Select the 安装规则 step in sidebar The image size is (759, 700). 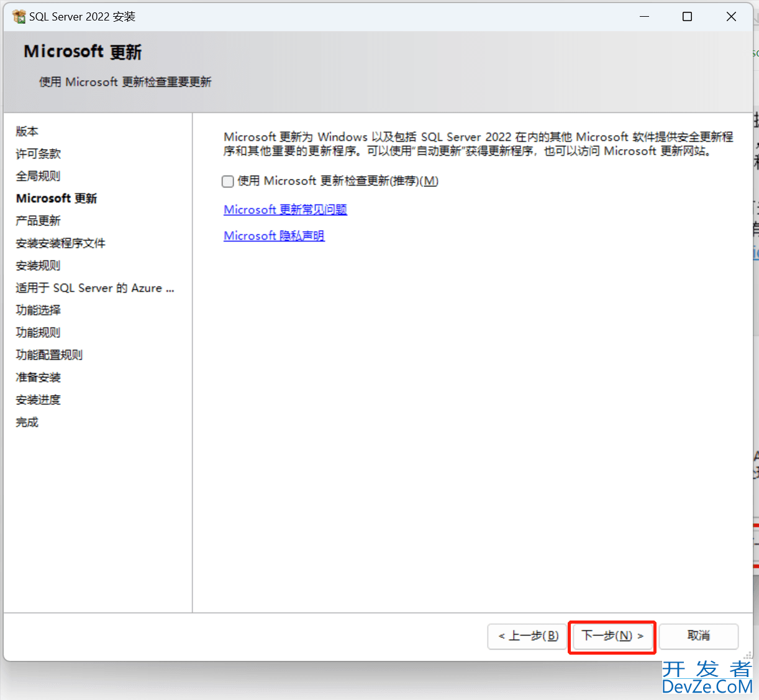coord(39,266)
